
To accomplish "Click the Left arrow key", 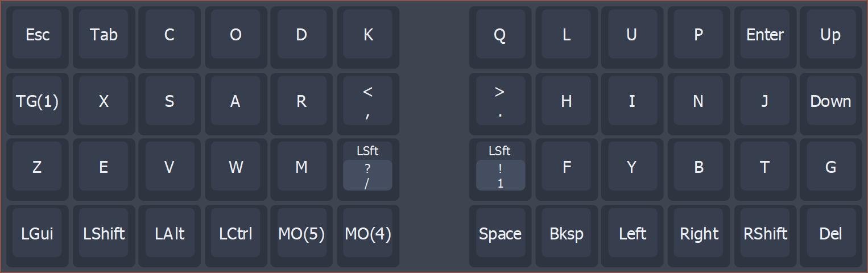I will click(x=632, y=234).
